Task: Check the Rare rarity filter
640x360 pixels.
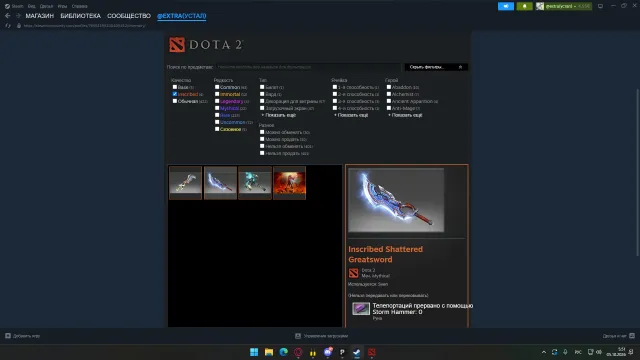Action: 217,115
